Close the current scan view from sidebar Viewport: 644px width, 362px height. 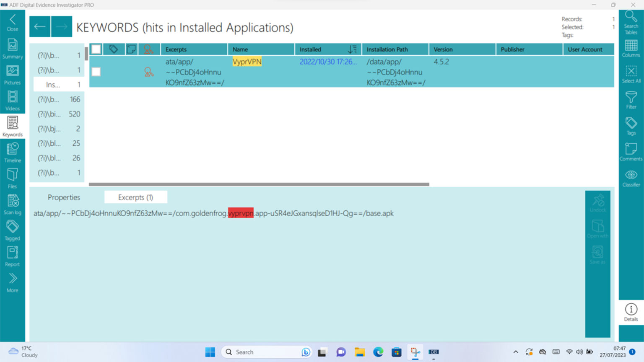coord(13,22)
